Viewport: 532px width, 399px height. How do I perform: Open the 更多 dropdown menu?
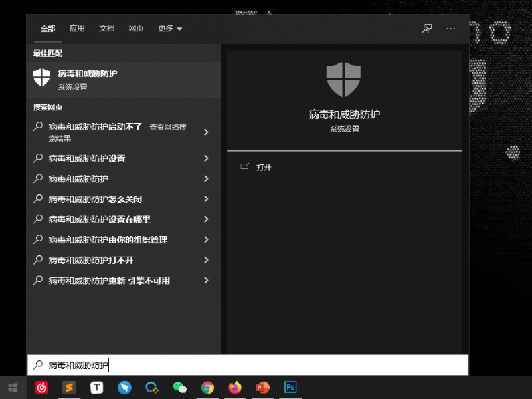(x=168, y=29)
